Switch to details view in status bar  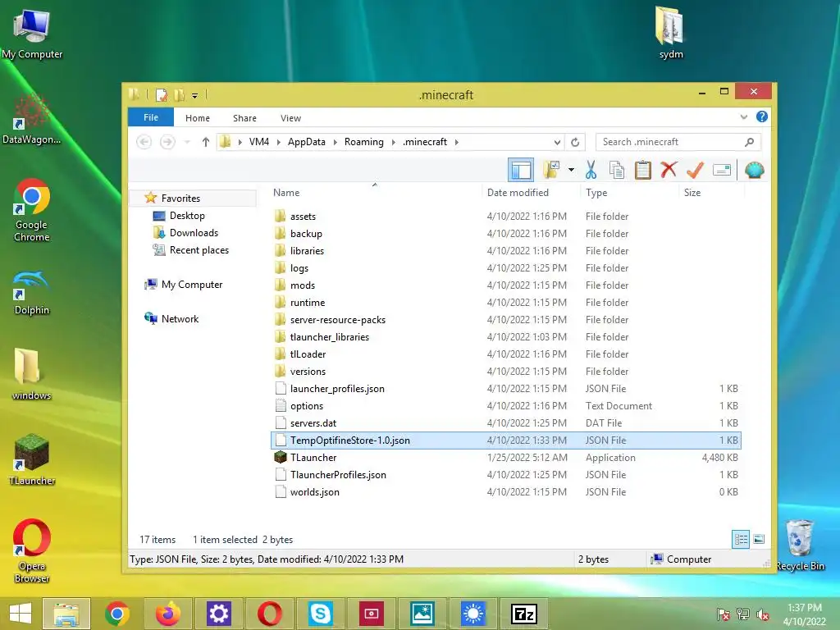pos(741,539)
